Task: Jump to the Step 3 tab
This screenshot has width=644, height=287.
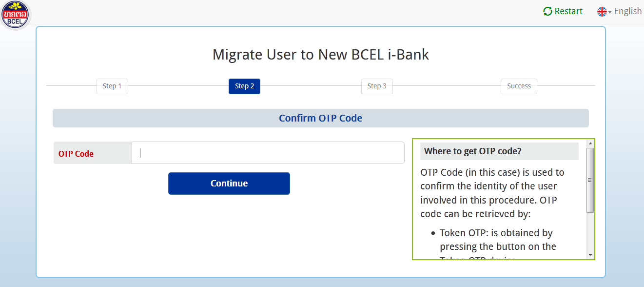Action: [377, 86]
